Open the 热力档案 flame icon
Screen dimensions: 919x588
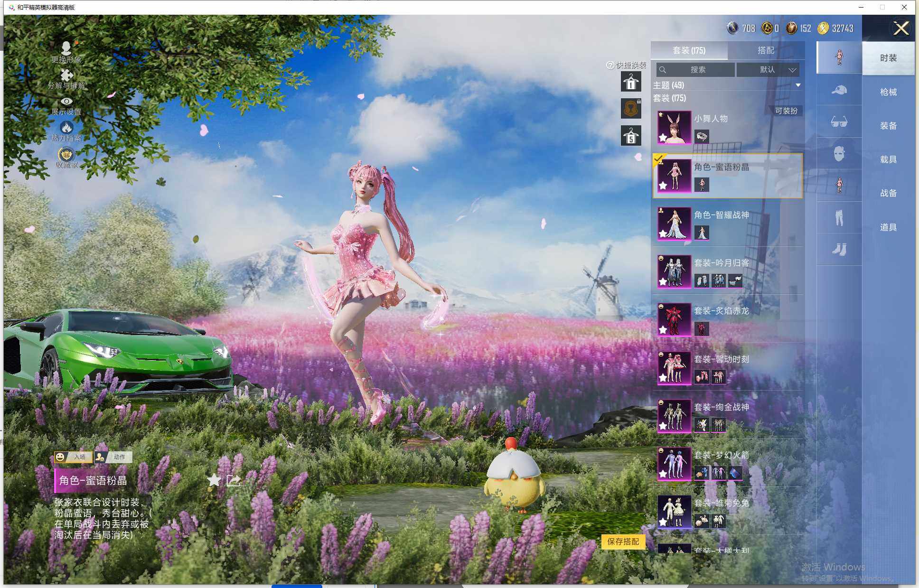point(66,127)
